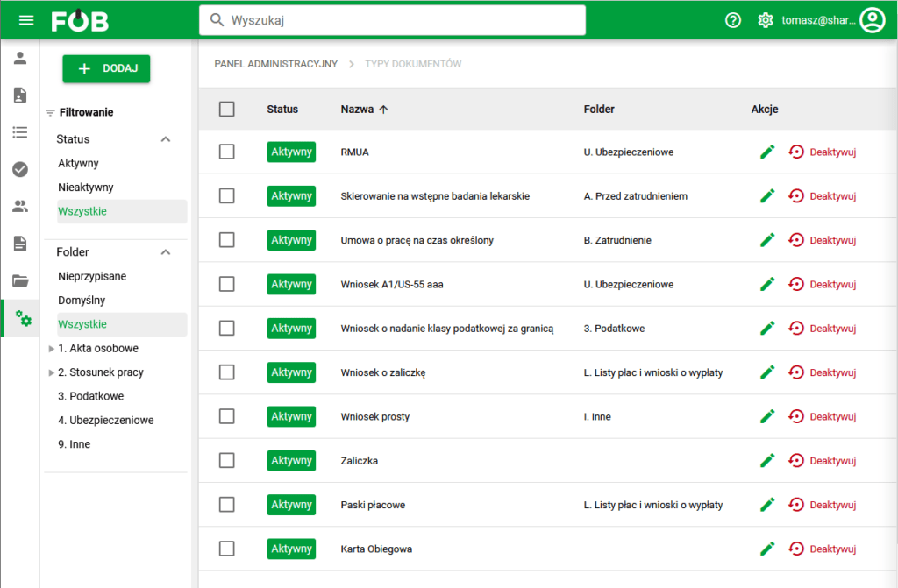This screenshot has height=588, width=898.
Task: Filter status by Aktywny
Action: point(78,163)
